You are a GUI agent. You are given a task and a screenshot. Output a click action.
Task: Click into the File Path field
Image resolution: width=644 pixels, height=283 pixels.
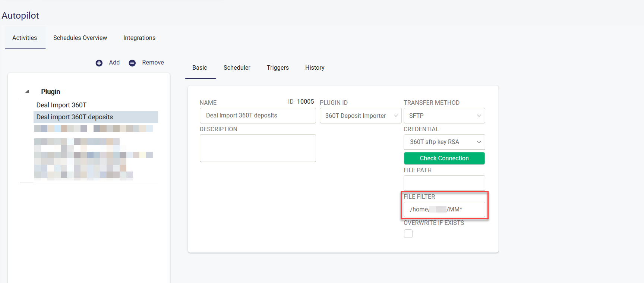click(444, 183)
